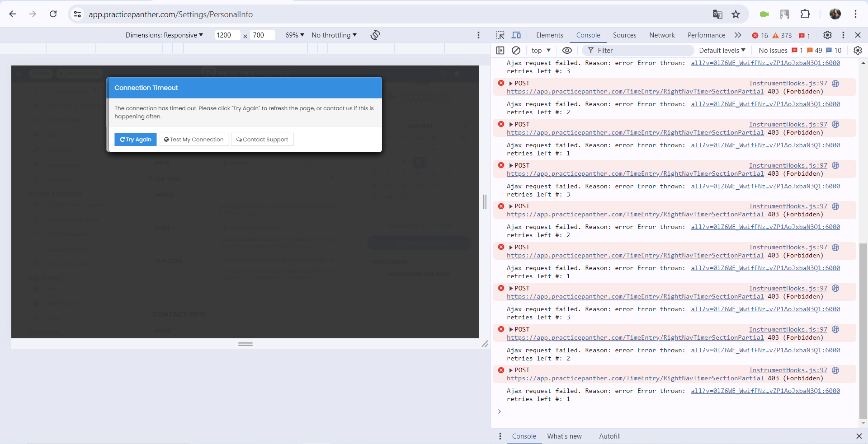The height and width of the screenshot is (444, 868).
Task: Open the Extensions puzzle icon
Action: pos(805,14)
